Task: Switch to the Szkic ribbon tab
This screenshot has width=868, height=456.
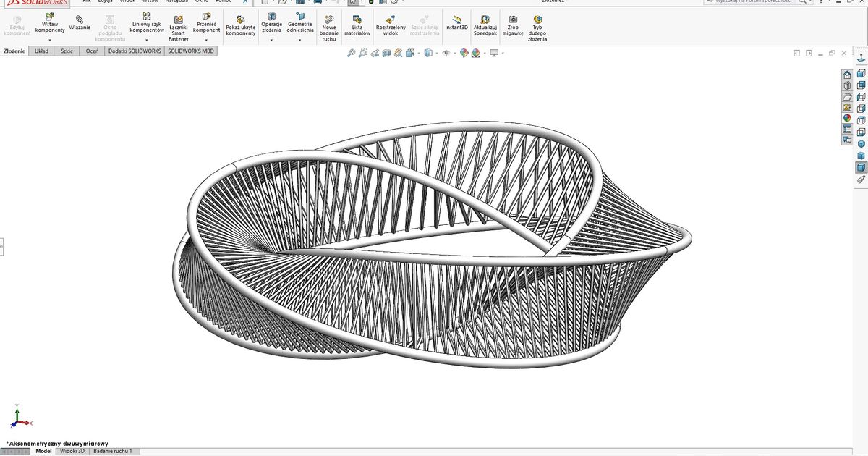Action: pos(66,51)
